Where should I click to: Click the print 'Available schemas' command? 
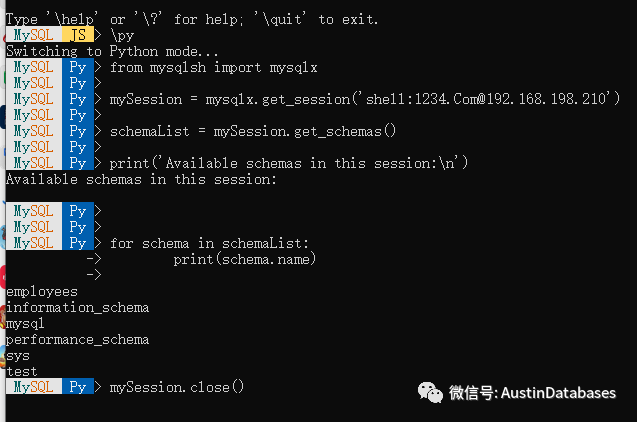point(289,163)
